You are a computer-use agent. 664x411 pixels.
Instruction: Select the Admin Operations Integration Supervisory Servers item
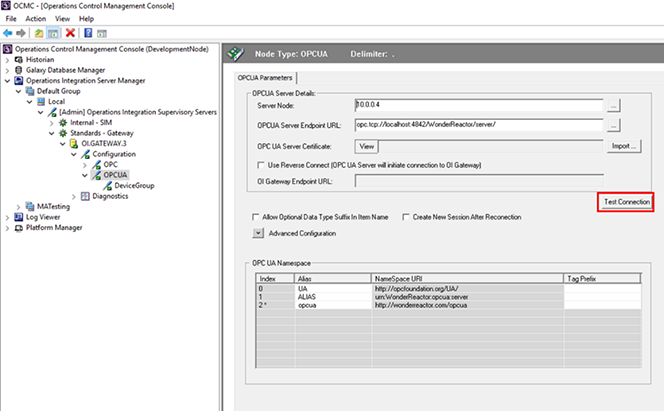tap(138, 112)
